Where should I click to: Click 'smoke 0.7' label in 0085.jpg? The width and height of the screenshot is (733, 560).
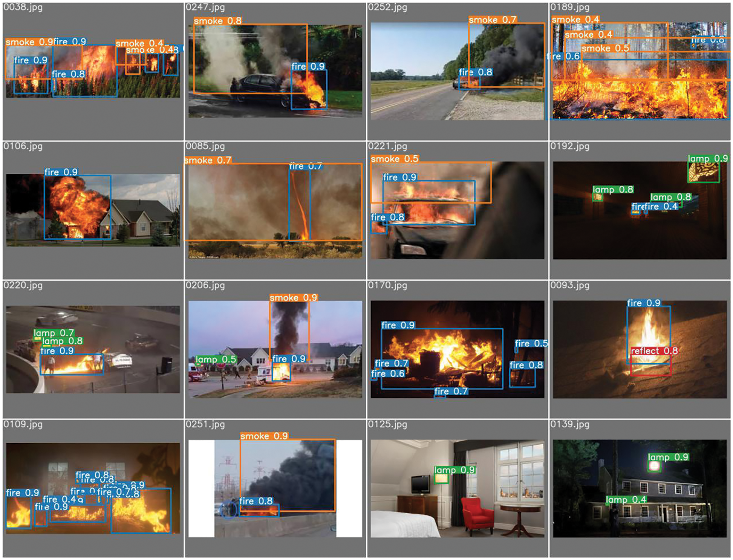point(208,160)
